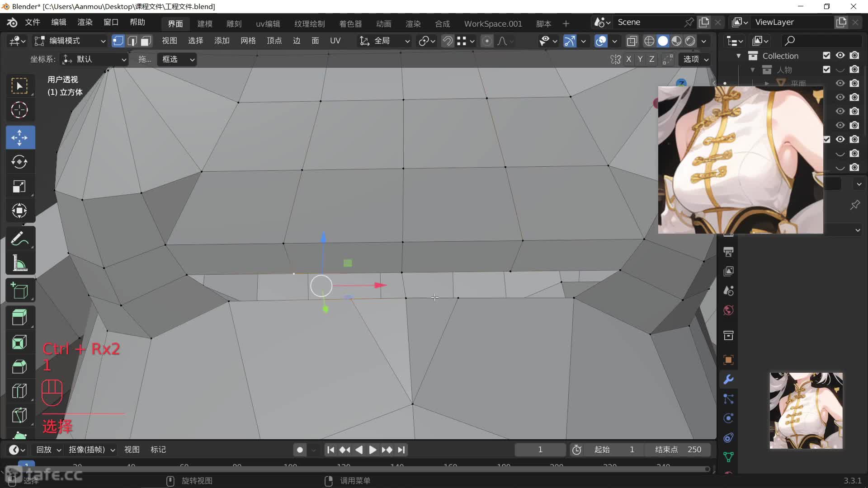This screenshot has width=868, height=488.
Task: Click the 结束点 end frame field
Action: pyautogui.click(x=678, y=450)
